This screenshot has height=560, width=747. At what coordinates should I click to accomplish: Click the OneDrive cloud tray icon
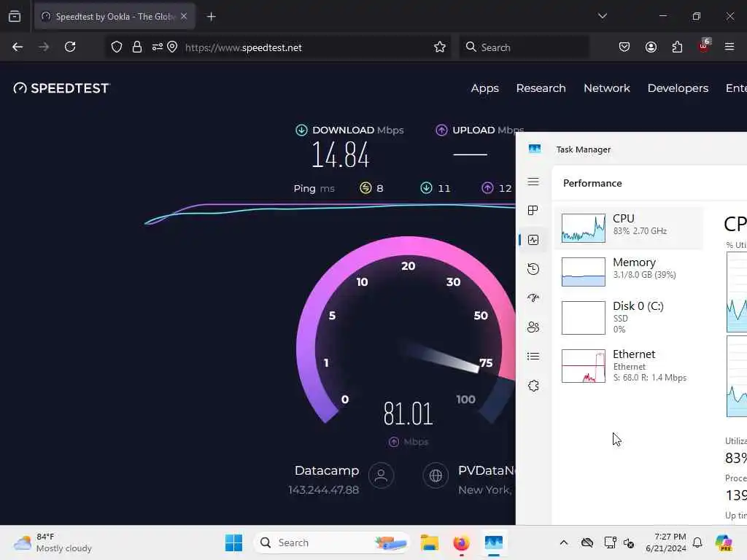[587, 542]
